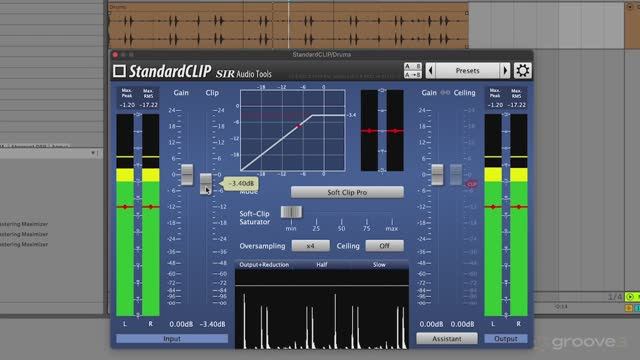Toggle the A/B compare button
Viewport: 640px width, 360px height.
coord(413,67)
